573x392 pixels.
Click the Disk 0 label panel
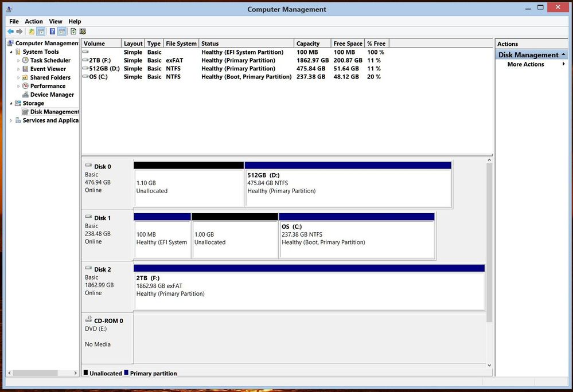107,185
